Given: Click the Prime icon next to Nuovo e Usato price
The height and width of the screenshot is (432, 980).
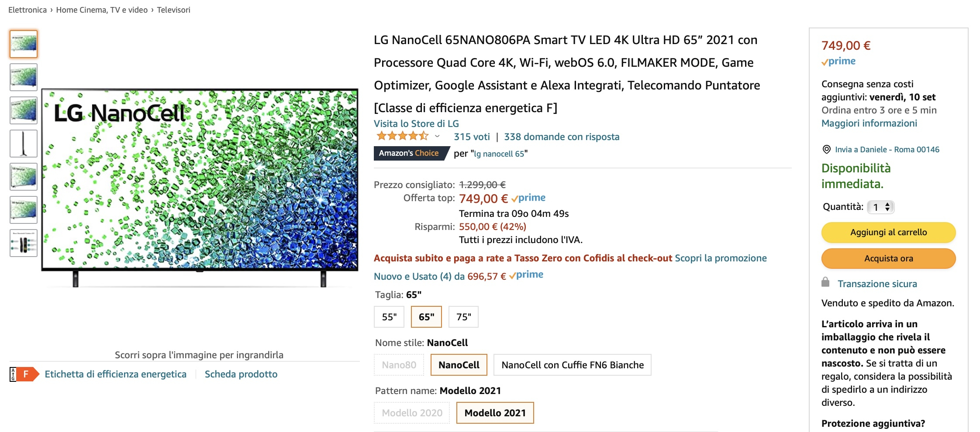Looking at the screenshot, I should tap(527, 275).
